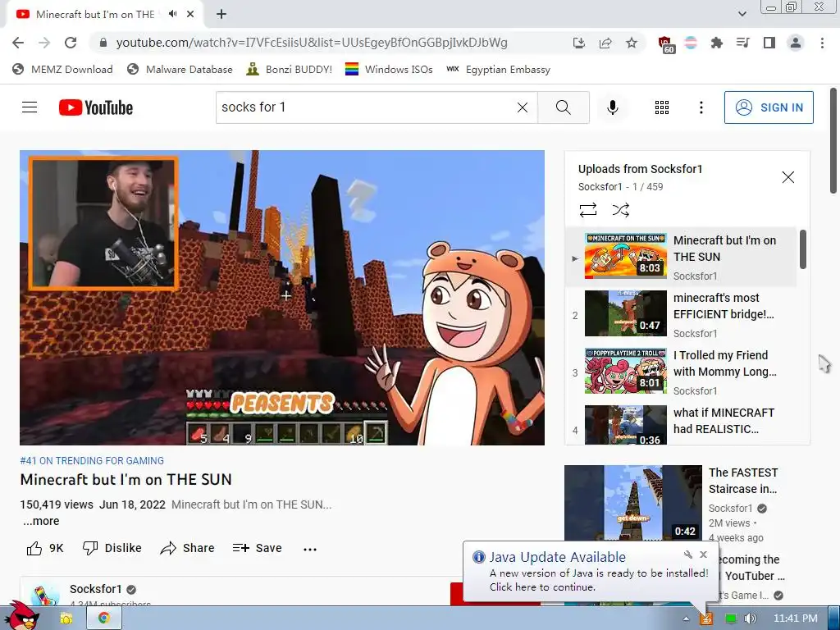Open Malware Database bookmark
This screenshot has width=840, height=630.
(180, 70)
